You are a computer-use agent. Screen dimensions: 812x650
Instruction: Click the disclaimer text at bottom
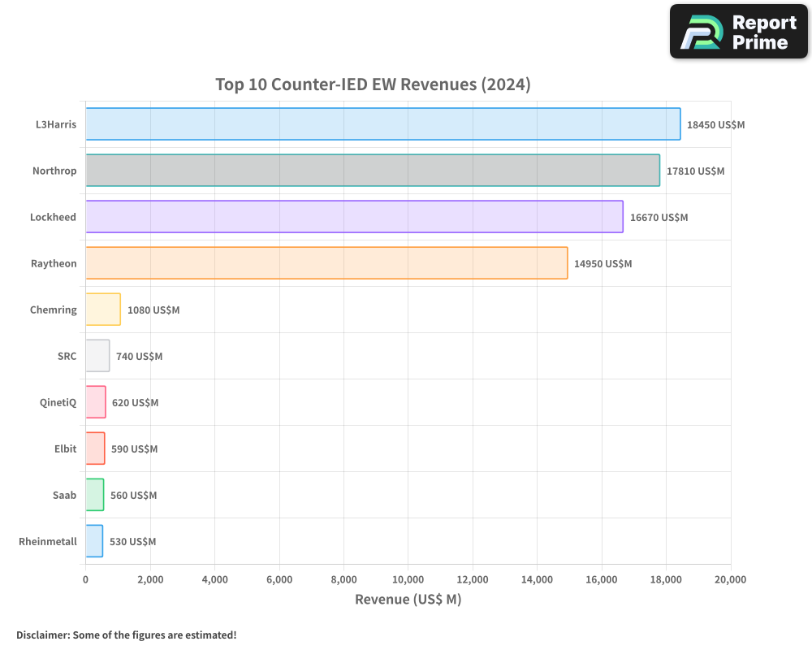(x=124, y=635)
